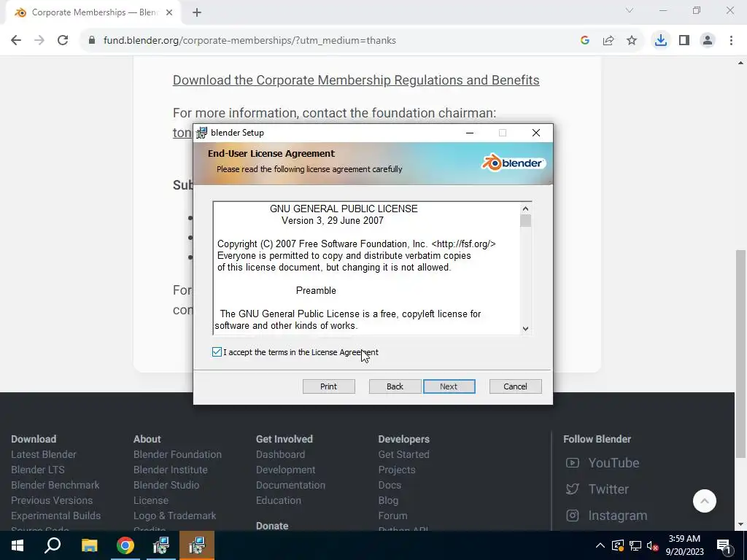View site security lock info
Screen dimensions: 747x560
[92, 41]
